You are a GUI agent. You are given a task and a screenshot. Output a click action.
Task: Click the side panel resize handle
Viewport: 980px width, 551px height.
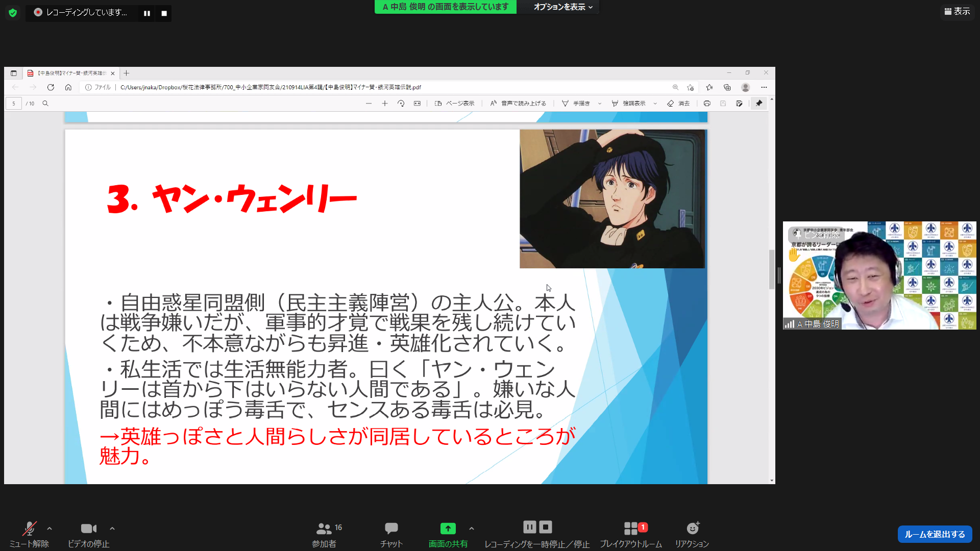(779, 275)
